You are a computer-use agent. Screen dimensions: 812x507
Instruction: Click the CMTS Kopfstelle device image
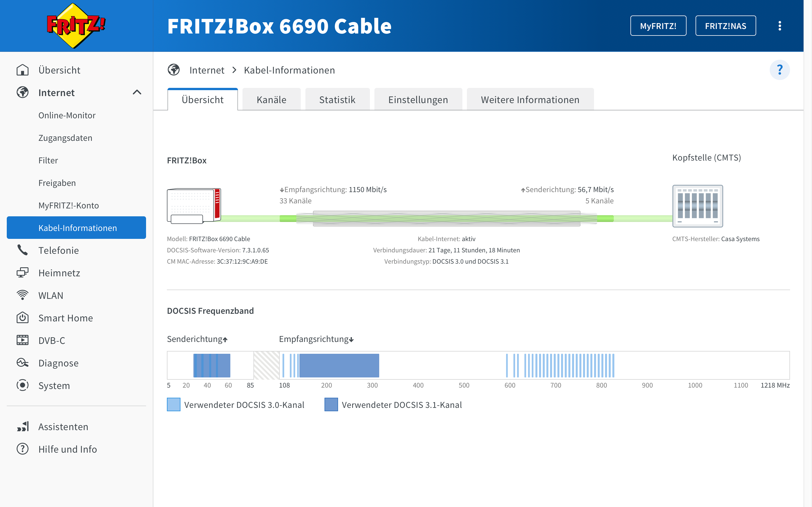tap(697, 206)
